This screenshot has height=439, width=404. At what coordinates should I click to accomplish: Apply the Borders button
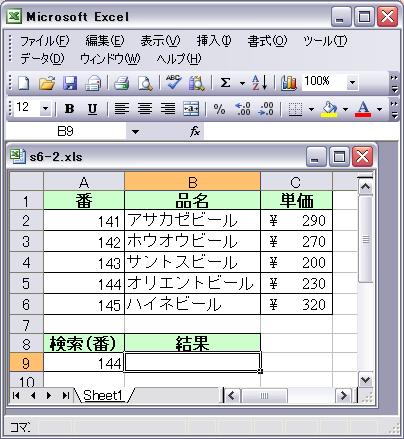click(295, 109)
